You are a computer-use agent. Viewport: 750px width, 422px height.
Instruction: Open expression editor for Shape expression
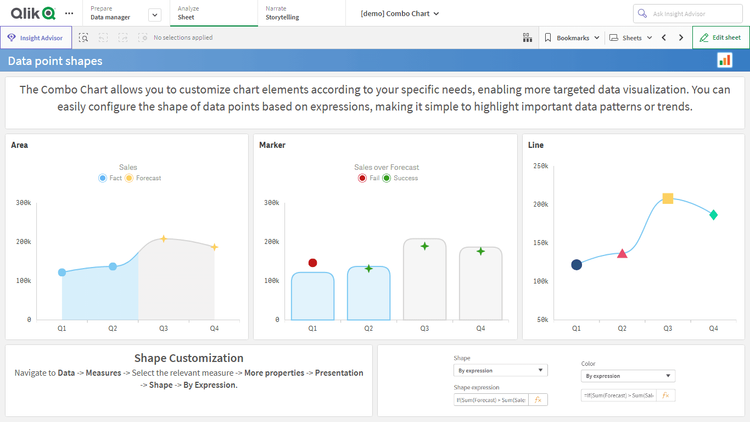click(x=538, y=399)
